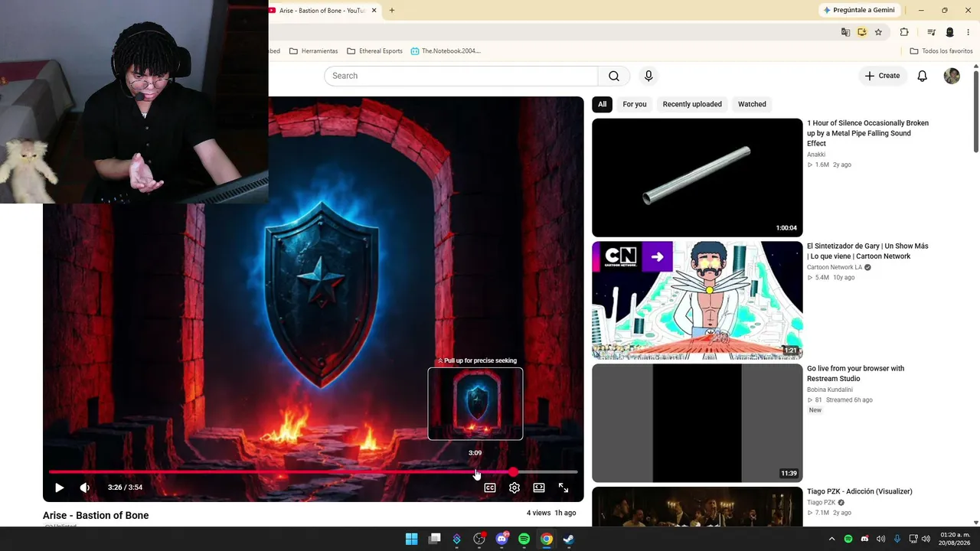Open OBS Studio from the taskbar
The image size is (980, 551).
[x=479, y=539]
